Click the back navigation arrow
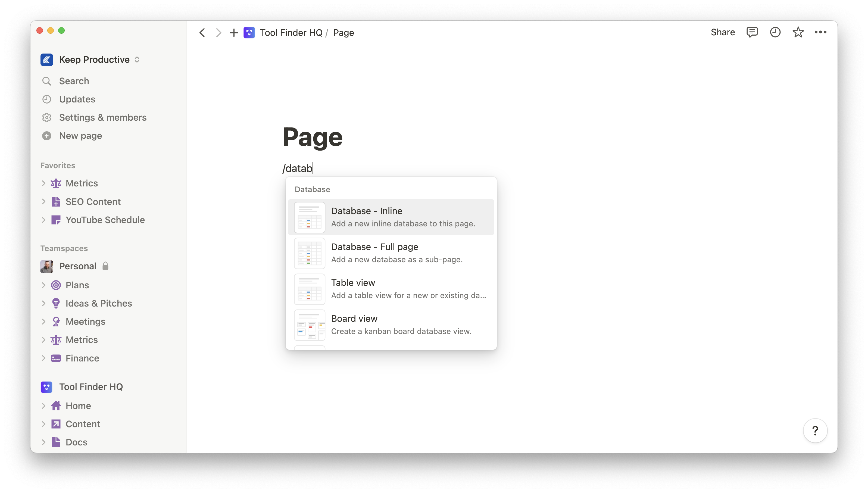The width and height of the screenshot is (868, 493). point(202,33)
